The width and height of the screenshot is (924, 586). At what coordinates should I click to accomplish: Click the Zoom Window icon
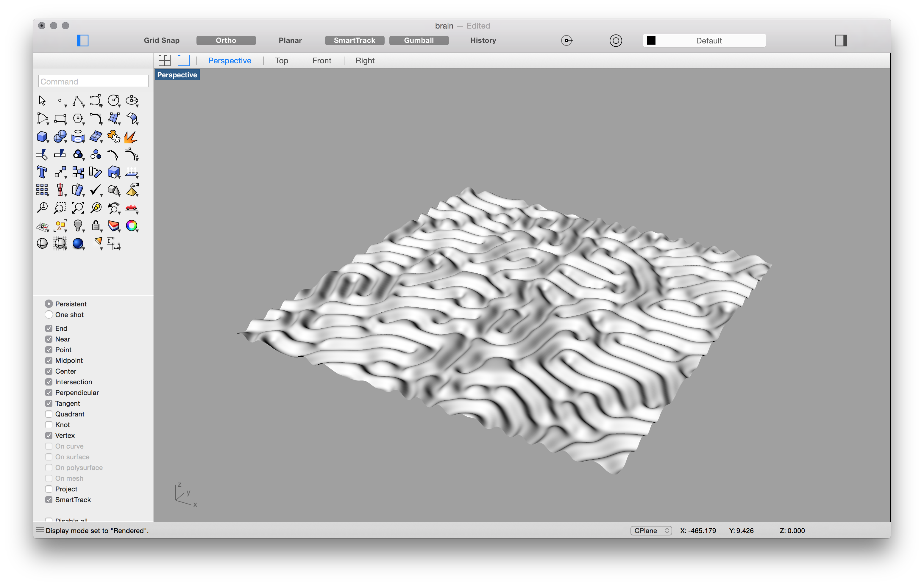pos(60,208)
